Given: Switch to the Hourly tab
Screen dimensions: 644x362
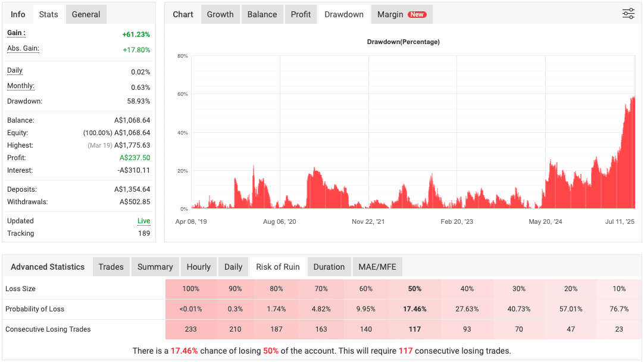Looking at the screenshot, I should pyautogui.click(x=198, y=267).
